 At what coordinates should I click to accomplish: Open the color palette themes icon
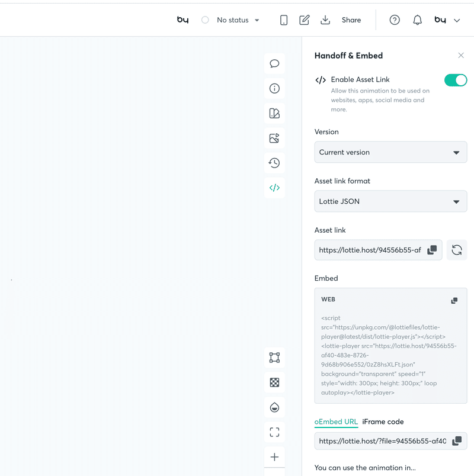[x=274, y=113]
